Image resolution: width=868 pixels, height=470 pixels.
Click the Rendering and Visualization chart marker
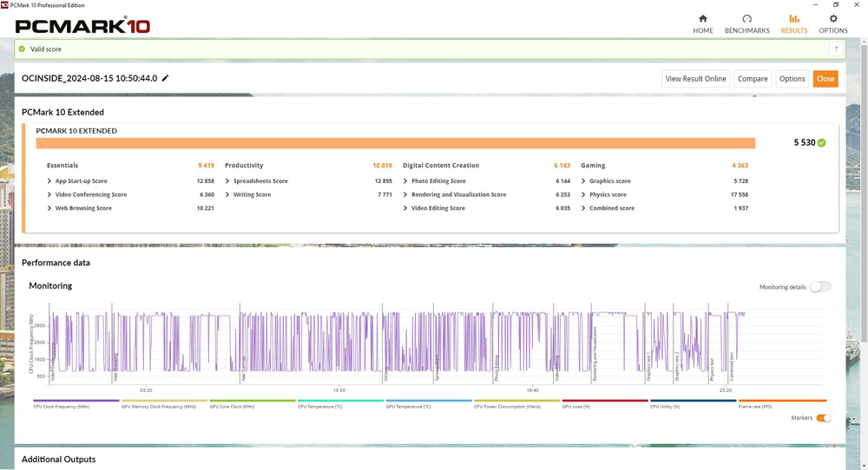click(x=595, y=354)
